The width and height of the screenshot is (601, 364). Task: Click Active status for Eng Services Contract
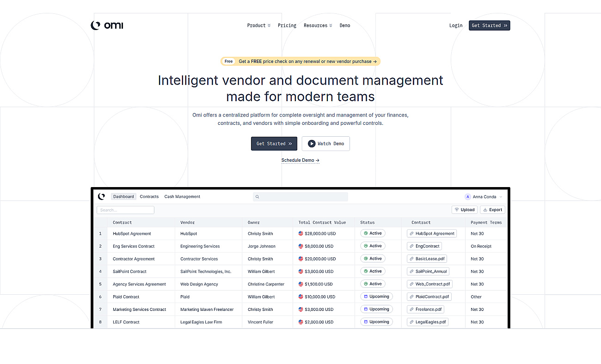point(373,246)
